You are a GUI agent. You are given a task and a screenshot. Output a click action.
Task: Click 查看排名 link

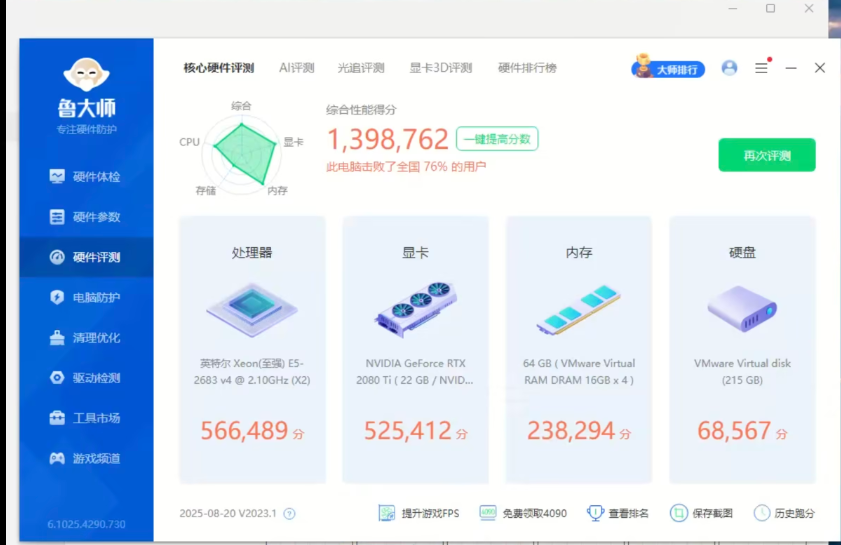617,513
